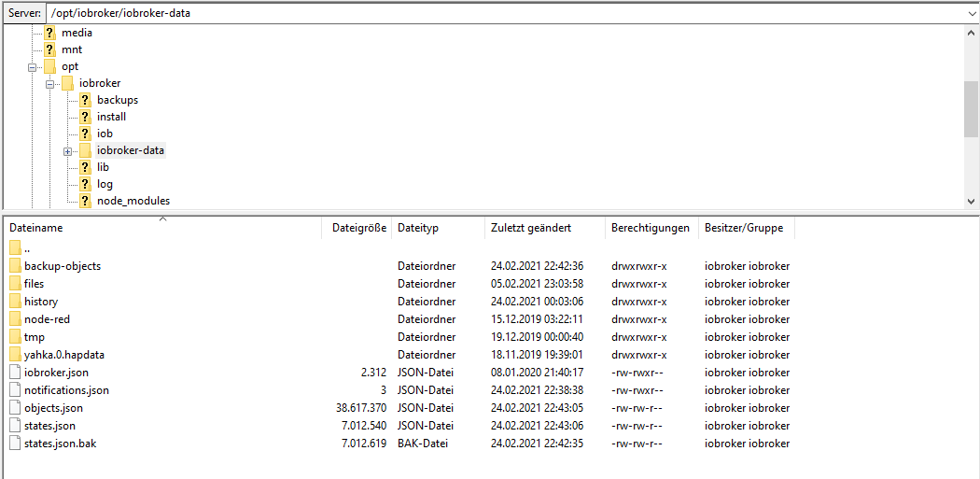Select the install tree item label
The height and width of the screenshot is (479, 980).
click(112, 117)
